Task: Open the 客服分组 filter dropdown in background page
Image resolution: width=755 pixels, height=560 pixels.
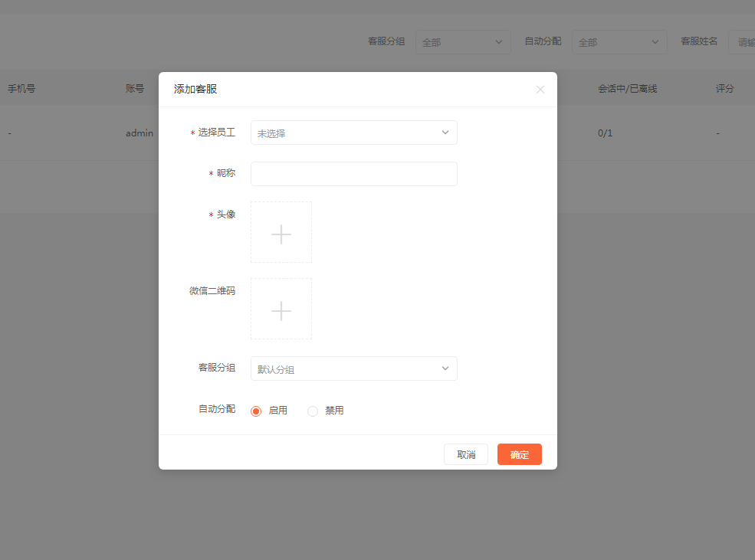Action: 463,42
